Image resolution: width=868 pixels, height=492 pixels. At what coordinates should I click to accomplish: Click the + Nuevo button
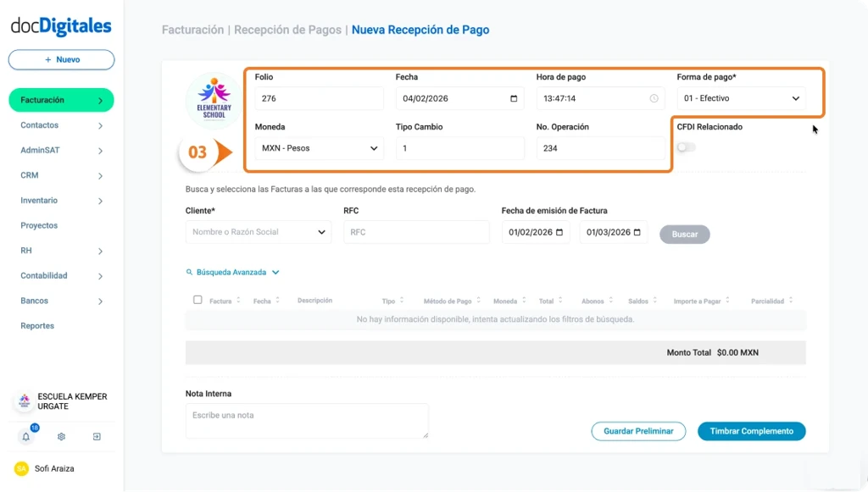61,59
